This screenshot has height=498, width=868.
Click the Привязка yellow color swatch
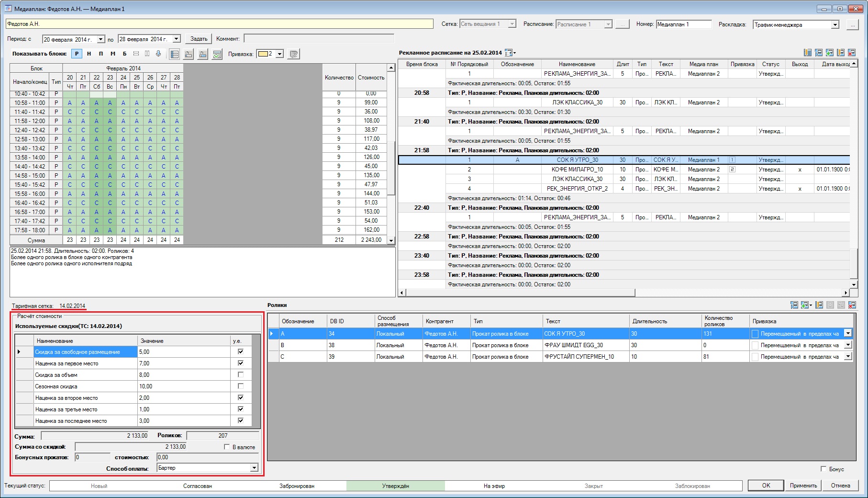point(263,54)
